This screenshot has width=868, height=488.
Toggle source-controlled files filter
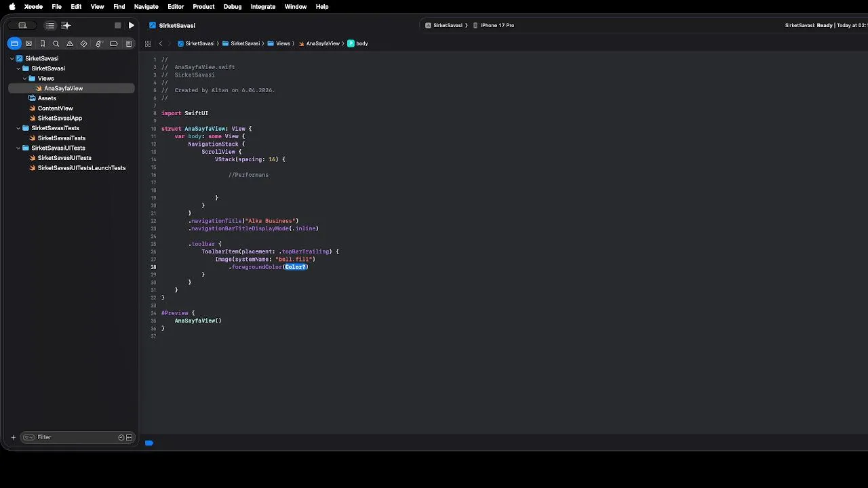129,437
